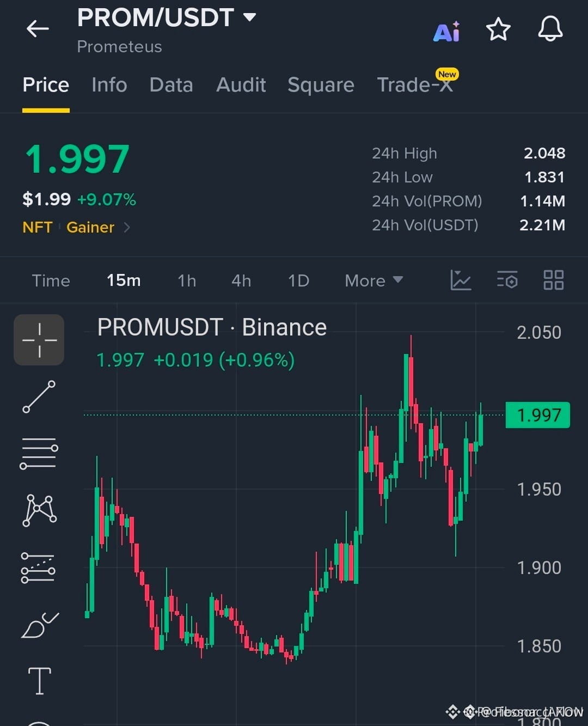
Task: Tap the 1.900 price axis label
Action: click(x=539, y=568)
